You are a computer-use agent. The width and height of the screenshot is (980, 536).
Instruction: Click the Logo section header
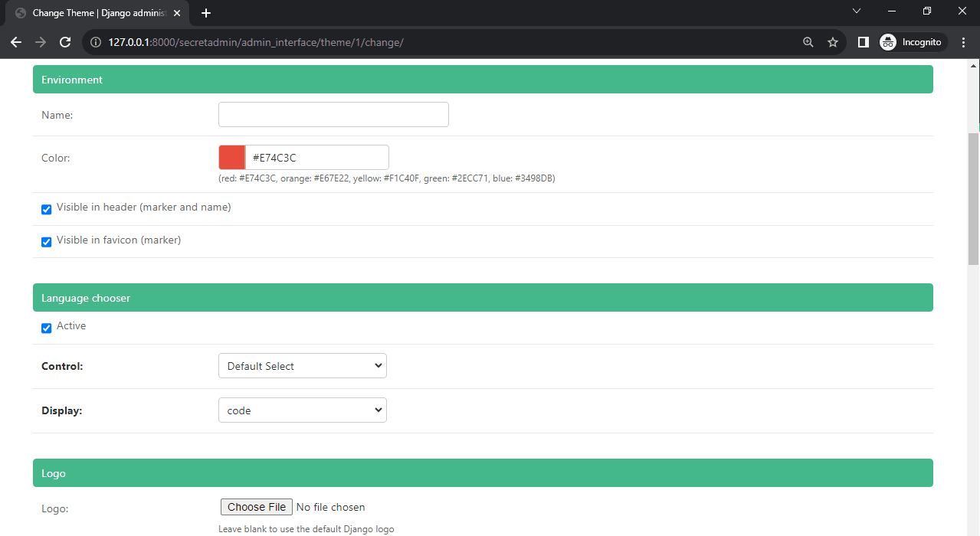point(483,473)
